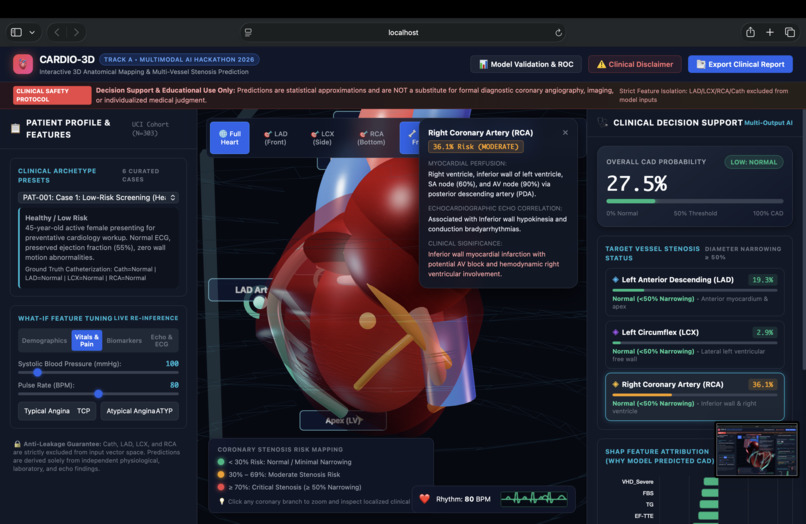This screenshot has height=524, width=806.
Task: Click the Patient Profile clipboard icon
Action: (x=15, y=128)
